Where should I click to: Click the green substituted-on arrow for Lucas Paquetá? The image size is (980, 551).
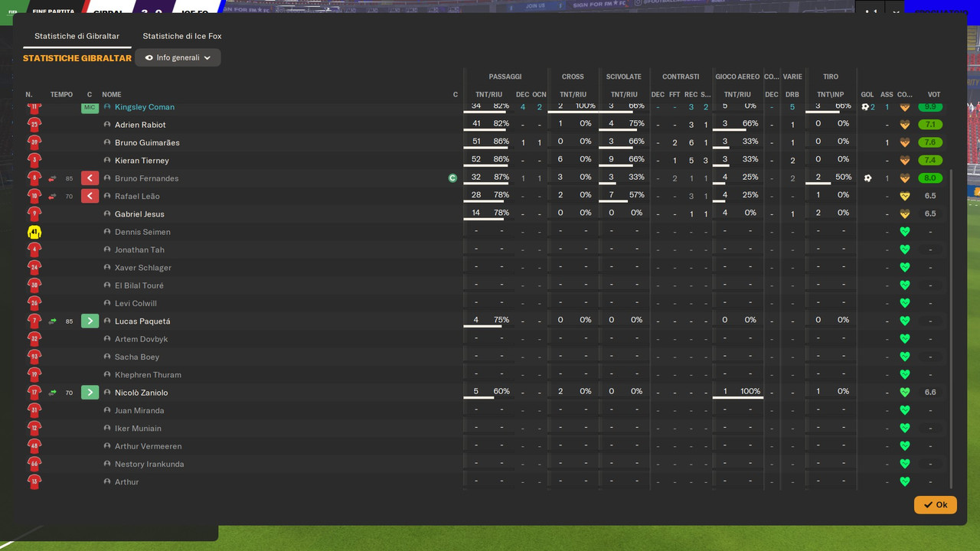click(x=90, y=321)
